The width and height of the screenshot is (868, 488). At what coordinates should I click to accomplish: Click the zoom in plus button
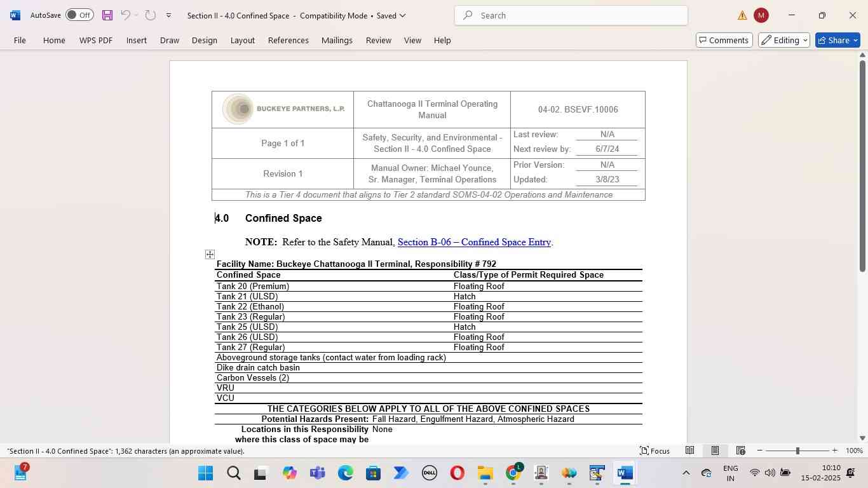(x=834, y=451)
